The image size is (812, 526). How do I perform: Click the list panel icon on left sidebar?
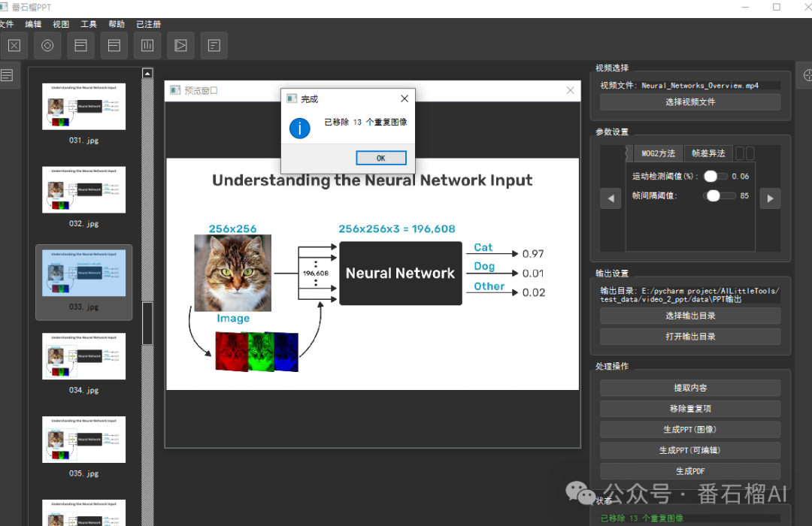tap(8, 76)
